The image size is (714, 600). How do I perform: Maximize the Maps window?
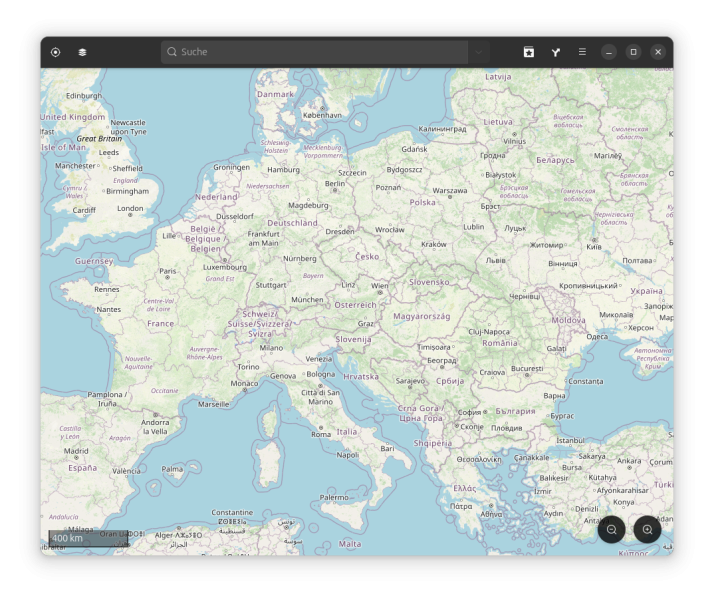[x=633, y=52]
